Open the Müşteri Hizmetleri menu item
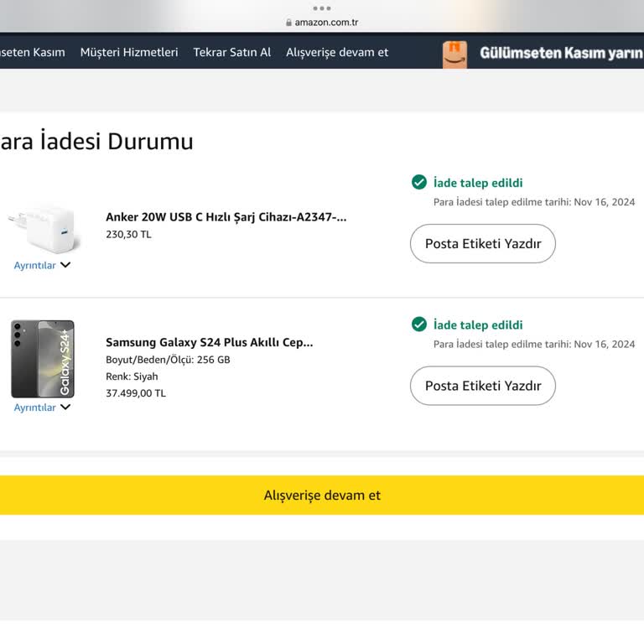Image resolution: width=644 pixels, height=644 pixels. [129, 53]
